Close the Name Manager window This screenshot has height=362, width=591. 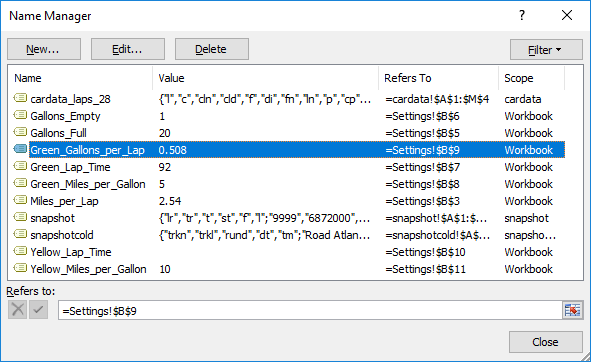point(567,15)
